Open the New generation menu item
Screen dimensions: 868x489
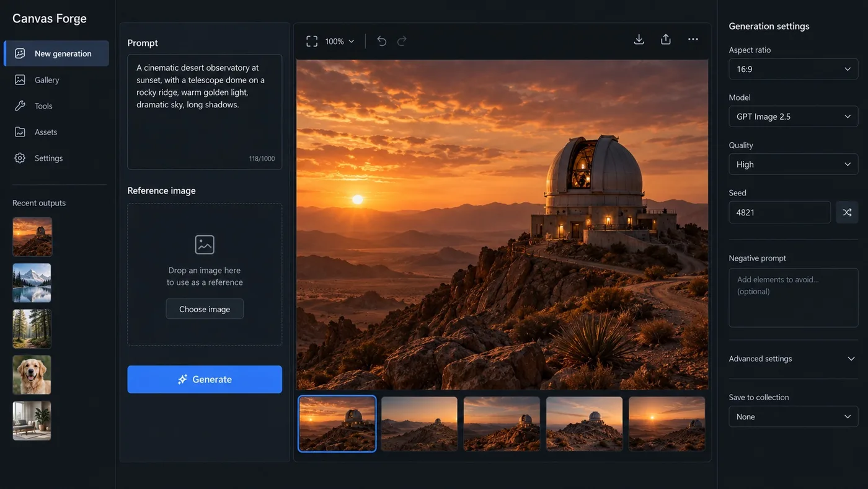pyautogui.click(x=56, y=53)
